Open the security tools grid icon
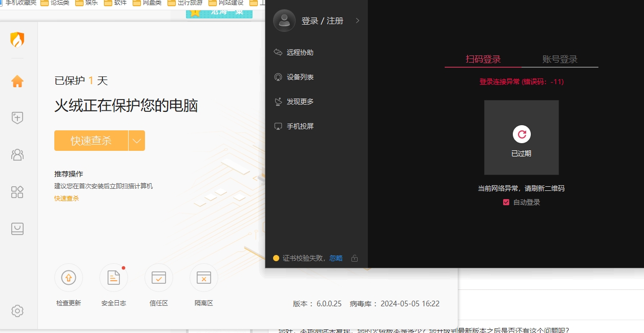 (x=17, y=192)
